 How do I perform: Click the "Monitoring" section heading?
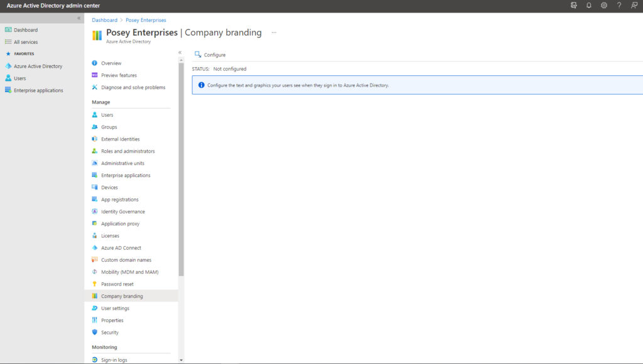(x=105, y=347)
